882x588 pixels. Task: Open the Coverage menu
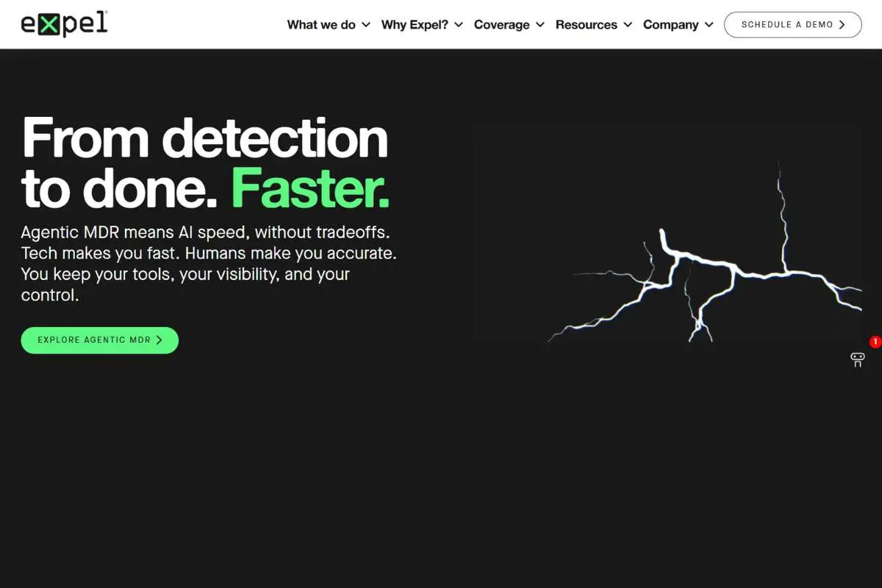click(509, 24)
